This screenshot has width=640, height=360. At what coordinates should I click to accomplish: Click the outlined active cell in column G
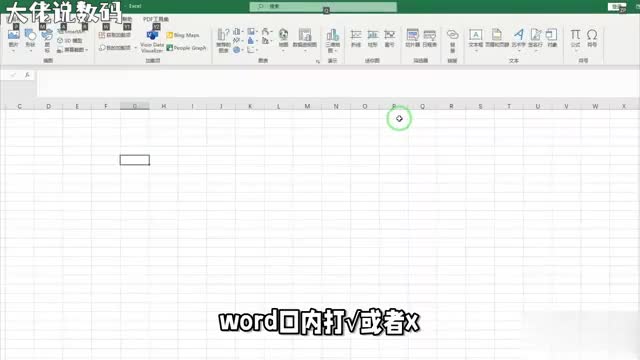coord(135,160)
